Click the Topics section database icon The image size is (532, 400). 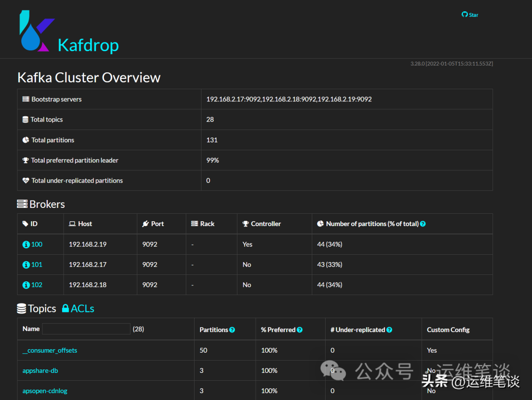(x=22, y=308)
